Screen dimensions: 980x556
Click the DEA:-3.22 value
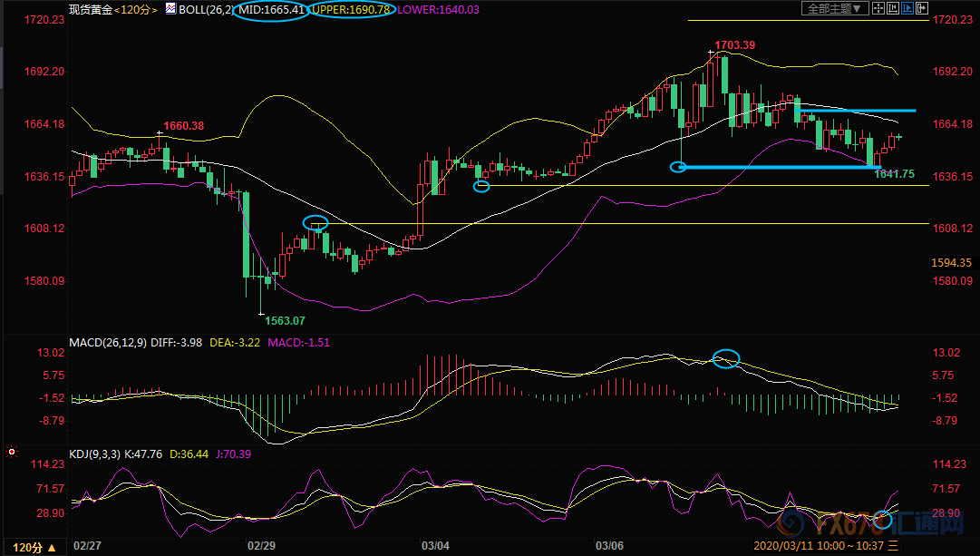pyautogui.click(x=235, y=343)
